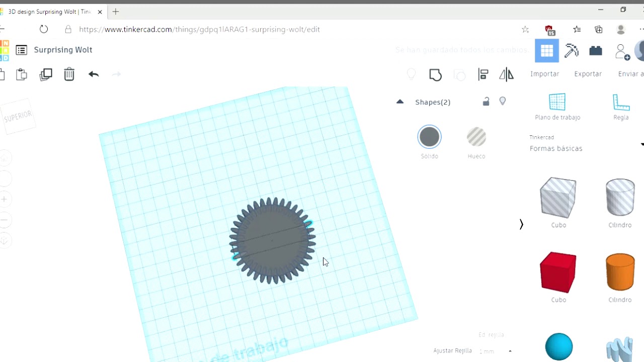Click the Enviar a button
The image size is (644, 362).
[631, 74]
